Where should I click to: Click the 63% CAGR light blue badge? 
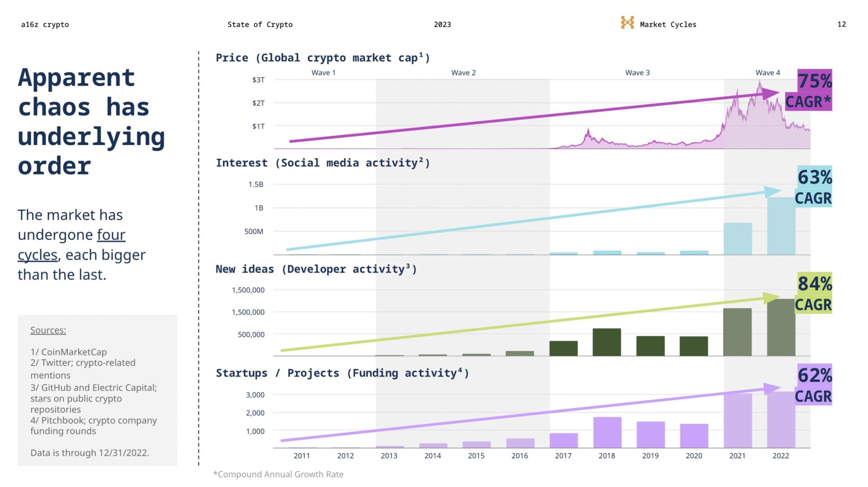(x=814, y=187)
